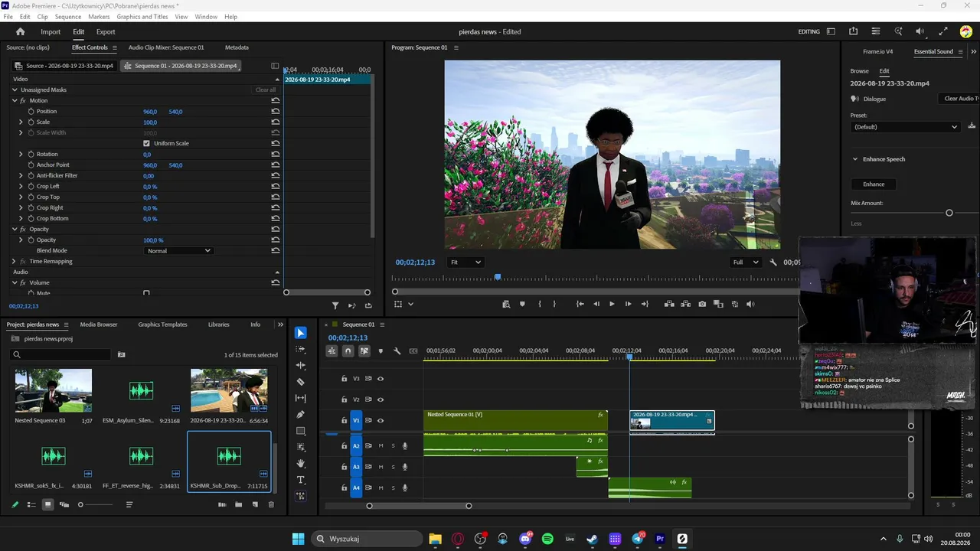Click the Home icon
The width and height of the screenshot is (980, 551).
tap(20, 31)
